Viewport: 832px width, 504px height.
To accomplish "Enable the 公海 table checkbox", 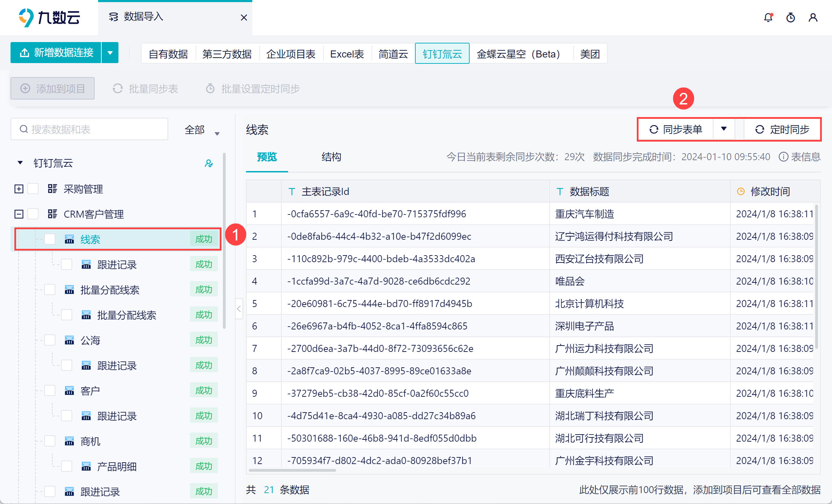I will (x=50, y=340).
